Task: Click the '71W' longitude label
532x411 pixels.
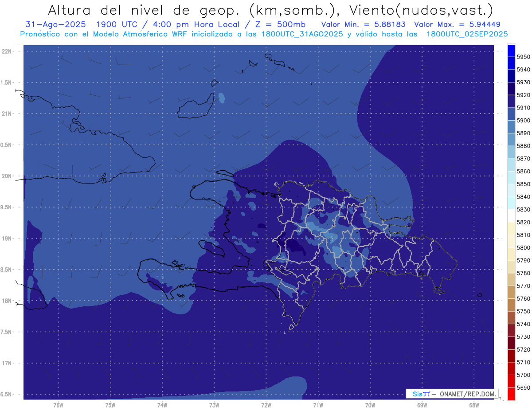Action: point(318,405)
